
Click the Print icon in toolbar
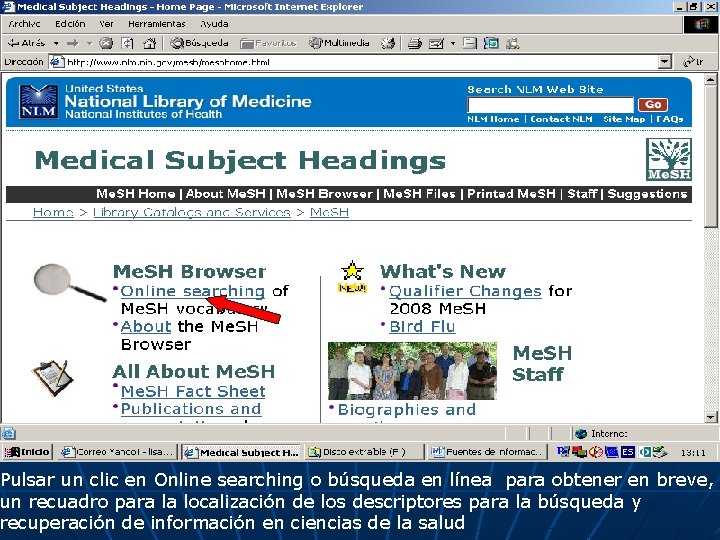[x=415, y=44]
